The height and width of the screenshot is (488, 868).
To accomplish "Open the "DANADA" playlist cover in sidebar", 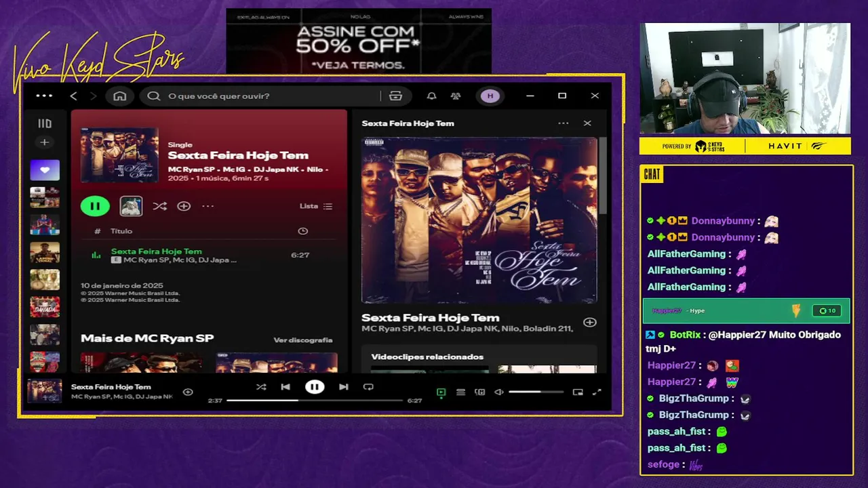I will click(x=45, y=307).
